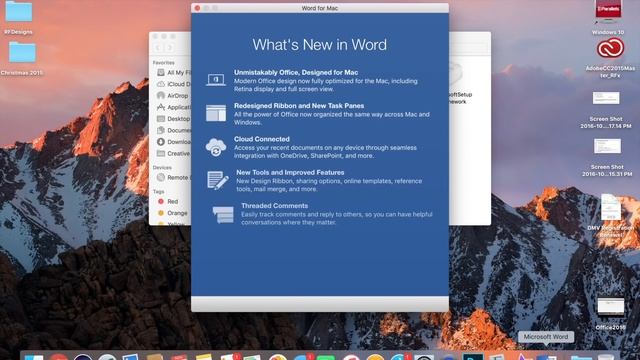Select the 99 Designs desktop folder
The width and height of the screenshot is (640, 360).
(x=18, y=17)
